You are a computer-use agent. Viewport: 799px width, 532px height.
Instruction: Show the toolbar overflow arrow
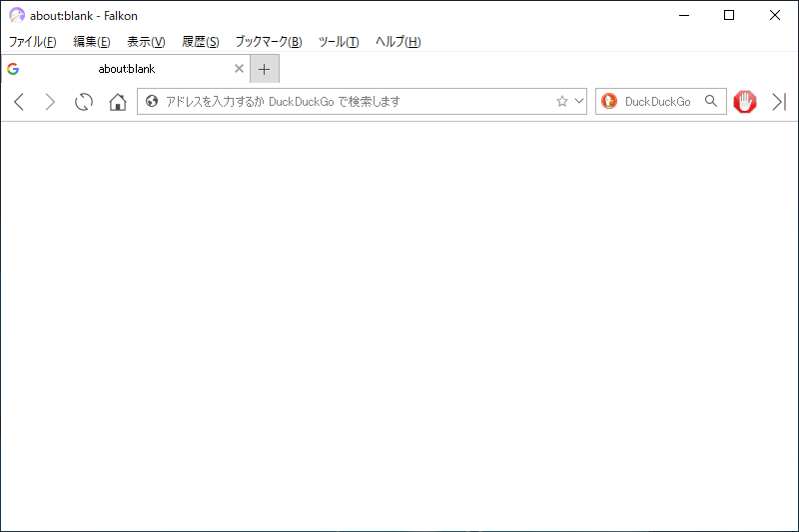[x=779, y=102]
